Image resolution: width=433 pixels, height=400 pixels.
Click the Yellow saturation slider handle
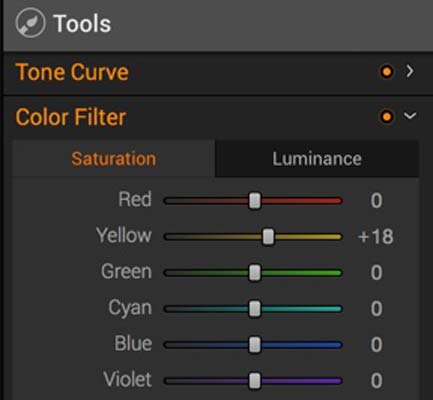[268, 237]
